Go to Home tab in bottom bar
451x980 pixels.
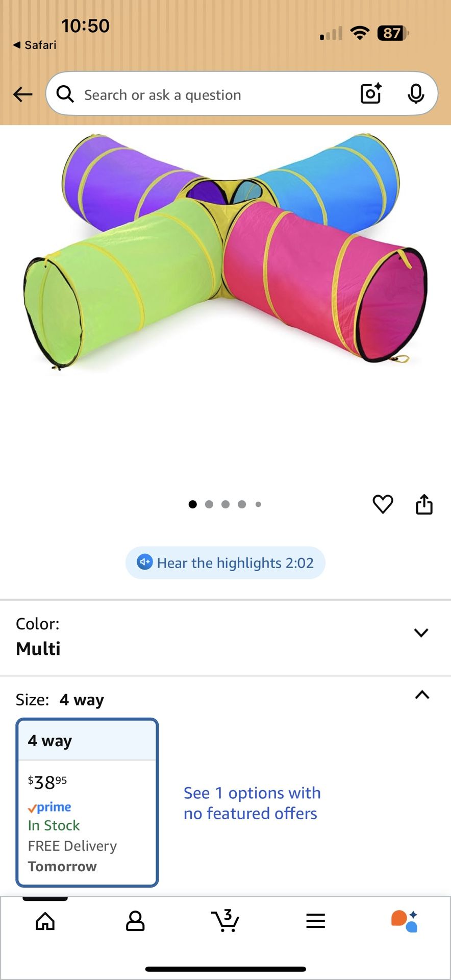coord(45,921)
